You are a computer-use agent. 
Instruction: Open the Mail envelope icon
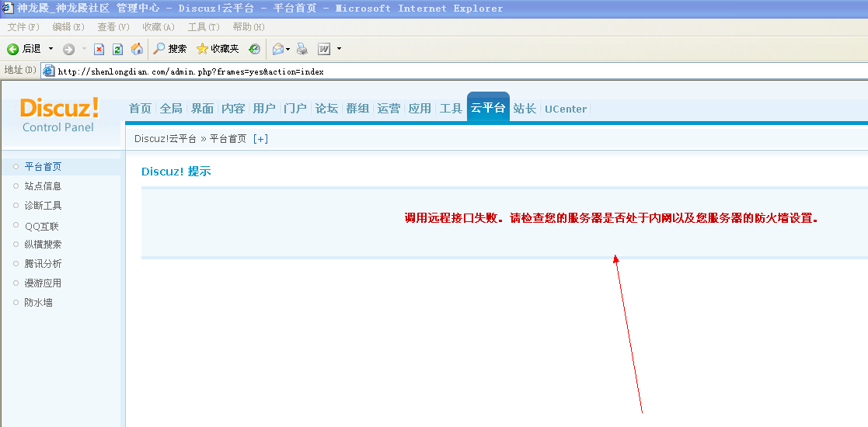[278, 49]
